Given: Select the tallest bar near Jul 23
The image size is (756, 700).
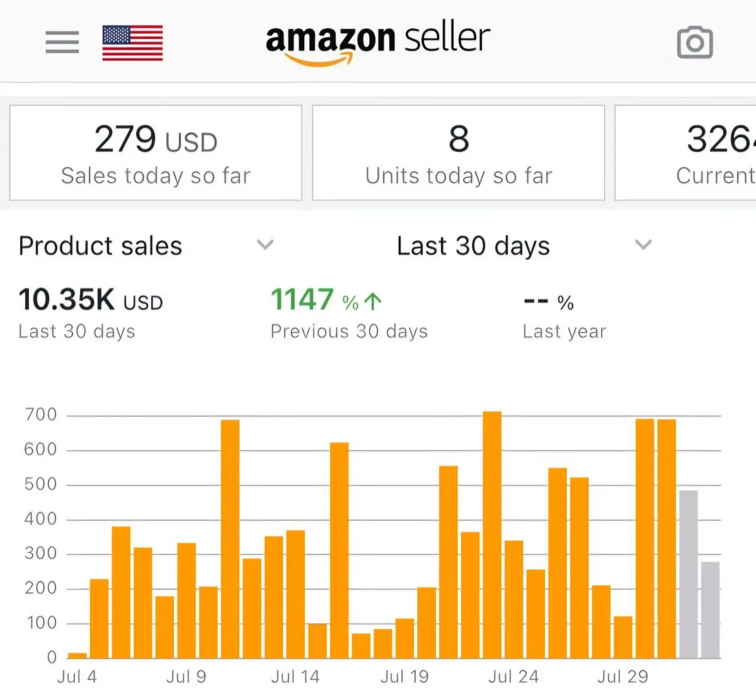Looking at the screenshot, I should [x=492, y=534].
